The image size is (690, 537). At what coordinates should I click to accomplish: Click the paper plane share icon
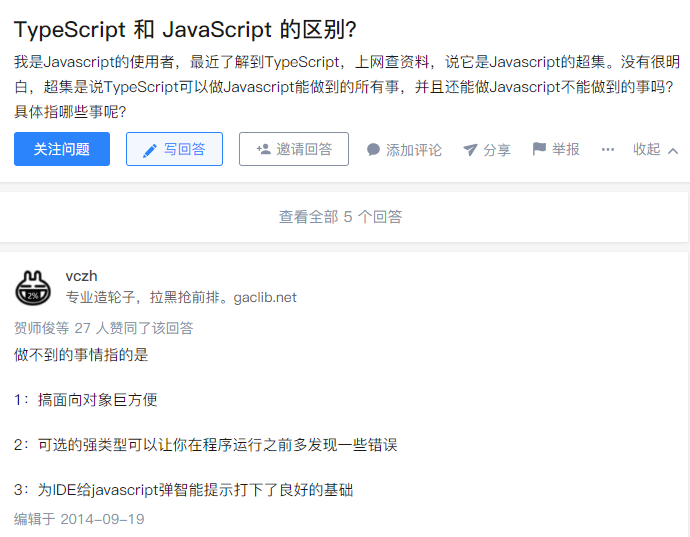point(470,150)
